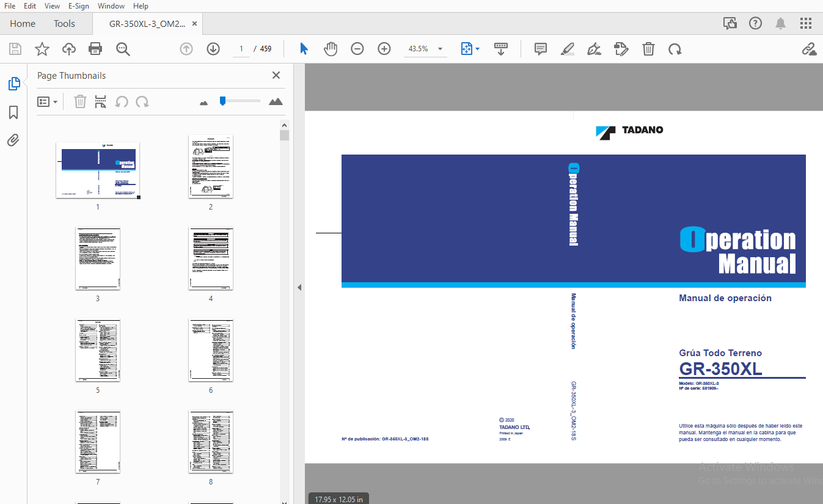The image size is (823, 504).
Task: Switch to the Tools tab
Action: pyautogui.click(x=64, y=24)
